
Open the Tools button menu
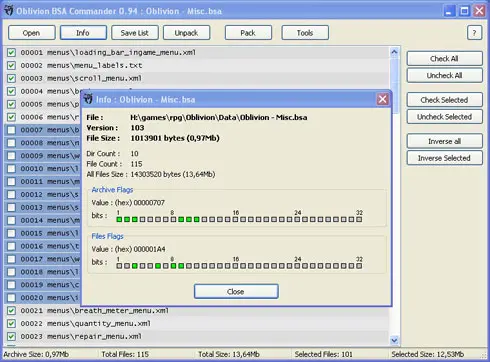coord(305,33)
